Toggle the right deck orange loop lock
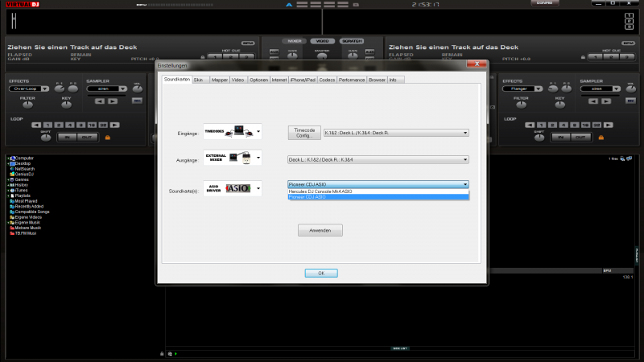The width and height of the screenshot is (644, 362). pyautogui.click(x=601, y=138)
